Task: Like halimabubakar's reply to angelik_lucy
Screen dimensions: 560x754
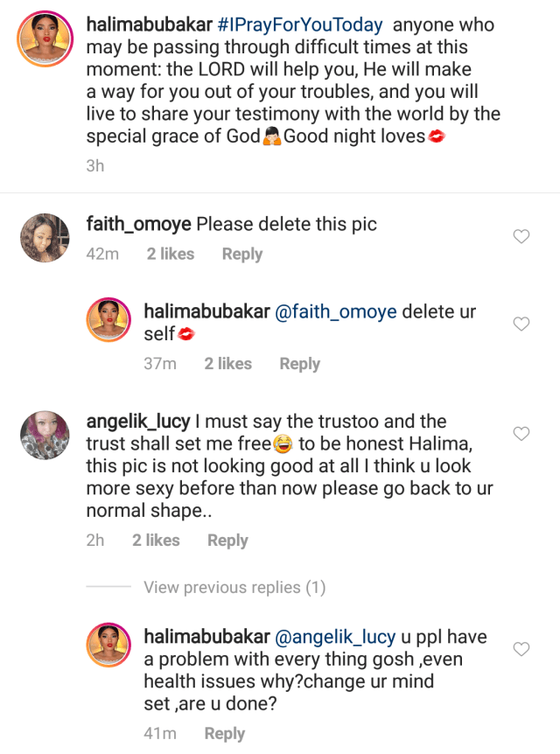Action: 521,649
